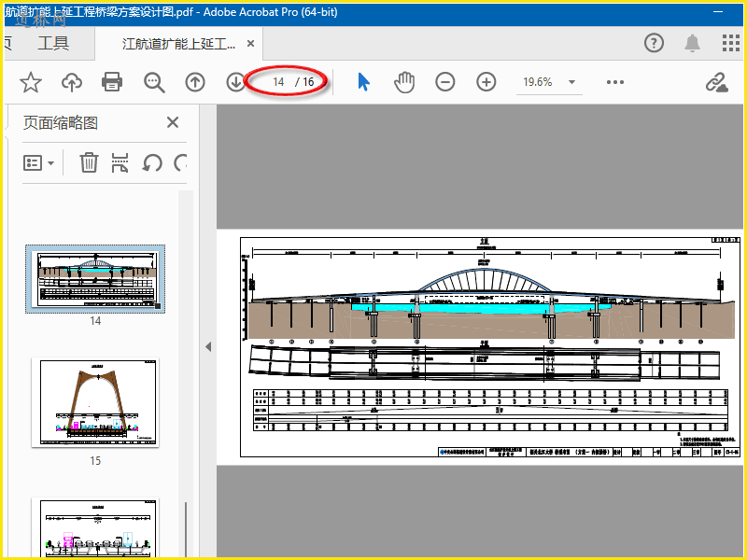
Task: Click the share link cloud icon
Action: pyautogui.click(x=717, y=82)
